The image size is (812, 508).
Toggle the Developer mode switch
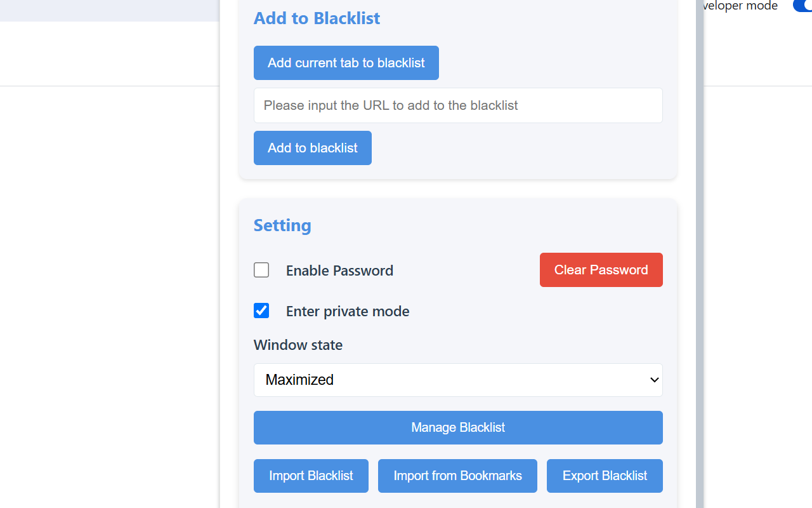click(x=802, y=6)
